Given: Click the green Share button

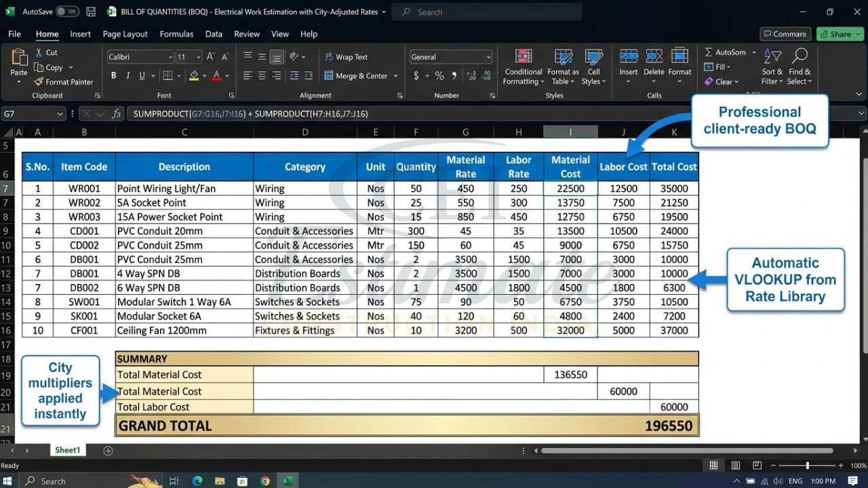Looking at the screenshot, I should pyautogui.click(x=840, y=34).
